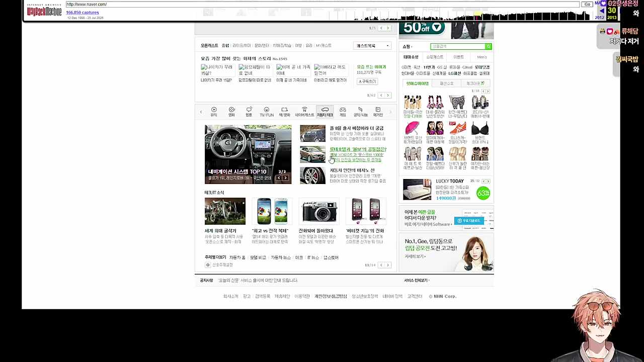644x362 pixels.
Task: Expand 서비스 전체보기 list
Action: coord(417,280)
